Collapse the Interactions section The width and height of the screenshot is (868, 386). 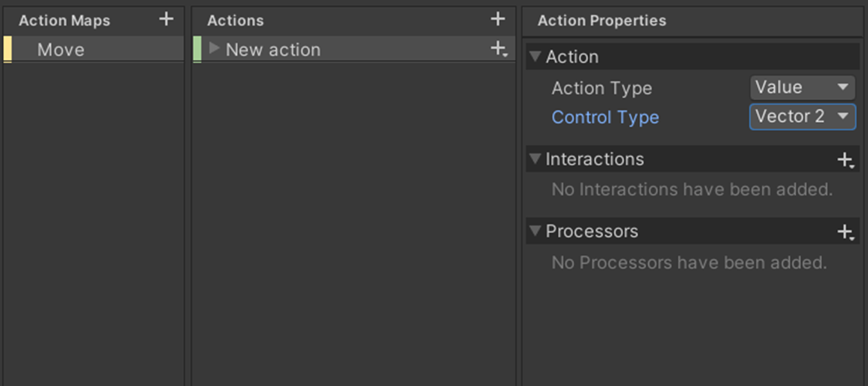535,159
